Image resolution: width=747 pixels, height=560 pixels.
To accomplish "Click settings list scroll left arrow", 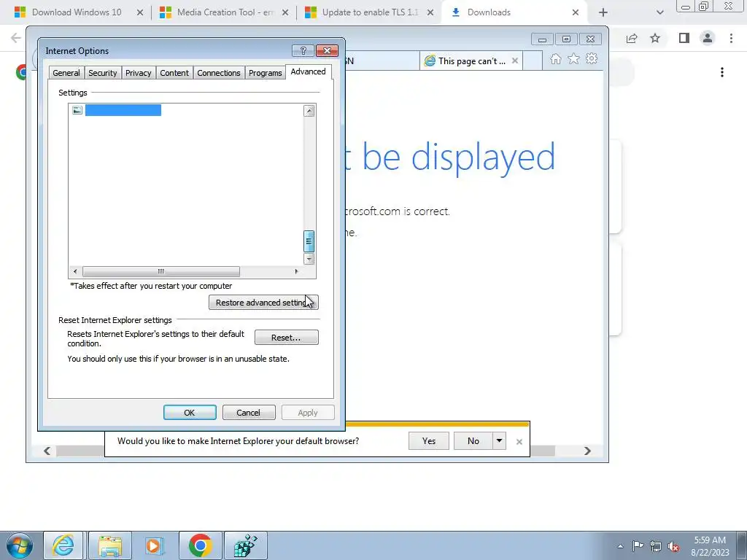I will click(x=75, y=271).
